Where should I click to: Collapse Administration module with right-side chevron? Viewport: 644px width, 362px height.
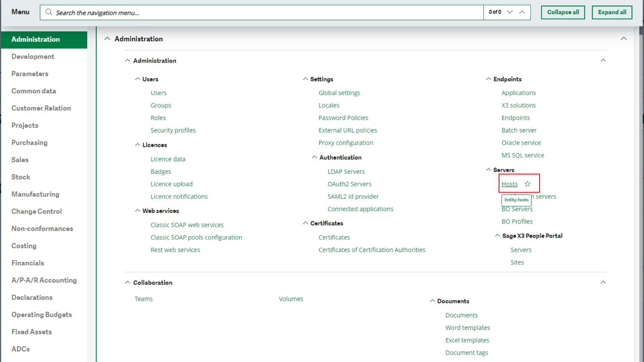(624, 39)
